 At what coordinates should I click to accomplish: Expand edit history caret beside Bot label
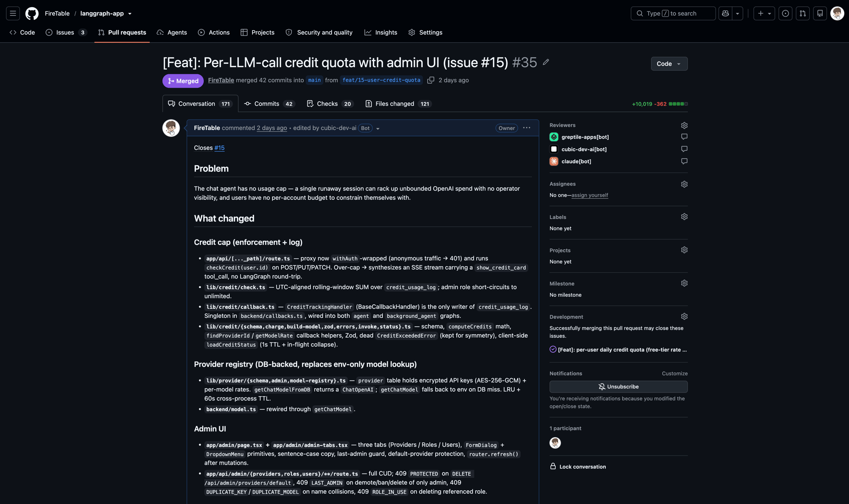pyautogui.click(x=378, y=129)
